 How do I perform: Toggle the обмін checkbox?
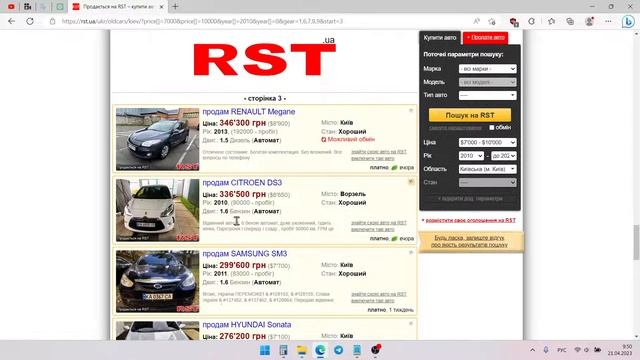click(x=492, y=127)
